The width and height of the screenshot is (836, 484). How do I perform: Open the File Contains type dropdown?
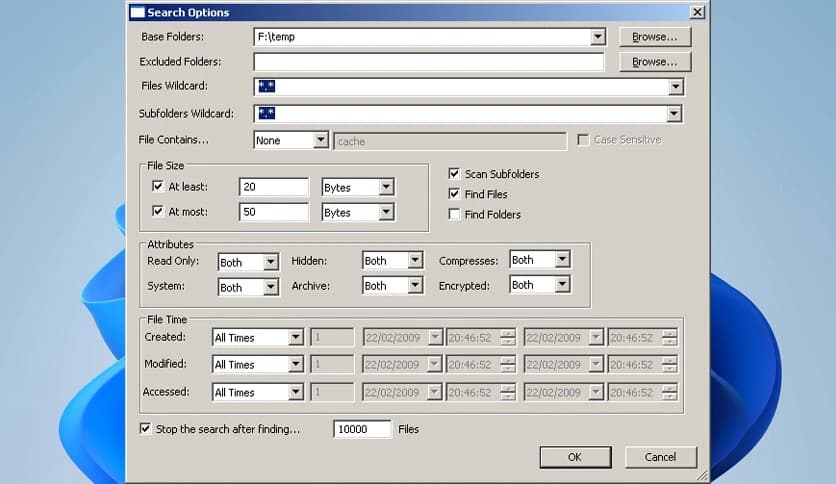pyautogui.click(x=320, y=140)
